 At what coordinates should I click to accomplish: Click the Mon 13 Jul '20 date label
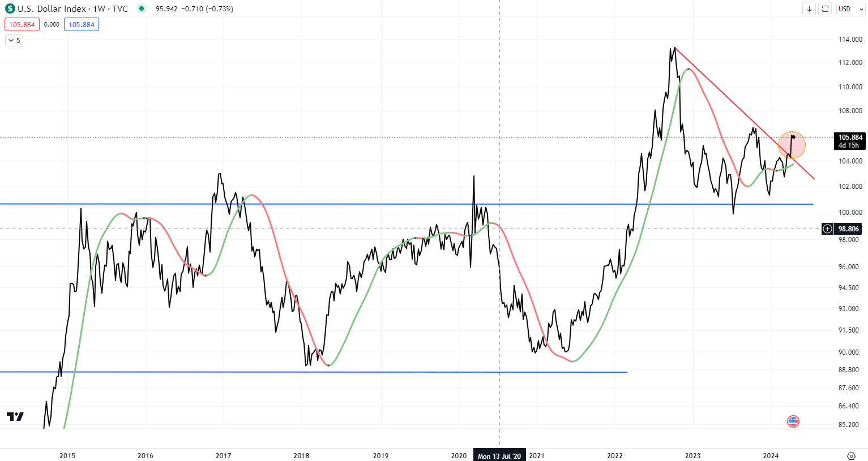coord(499,455)
